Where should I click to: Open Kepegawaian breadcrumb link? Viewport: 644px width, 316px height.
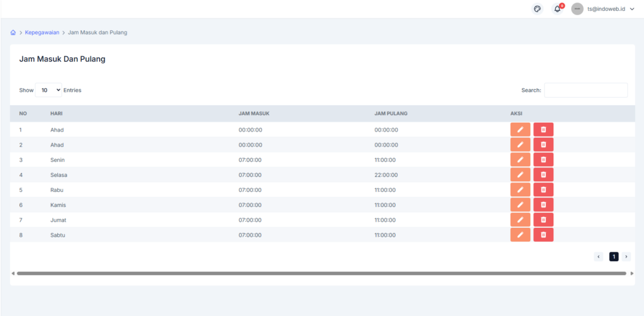[x=42, y=33]
